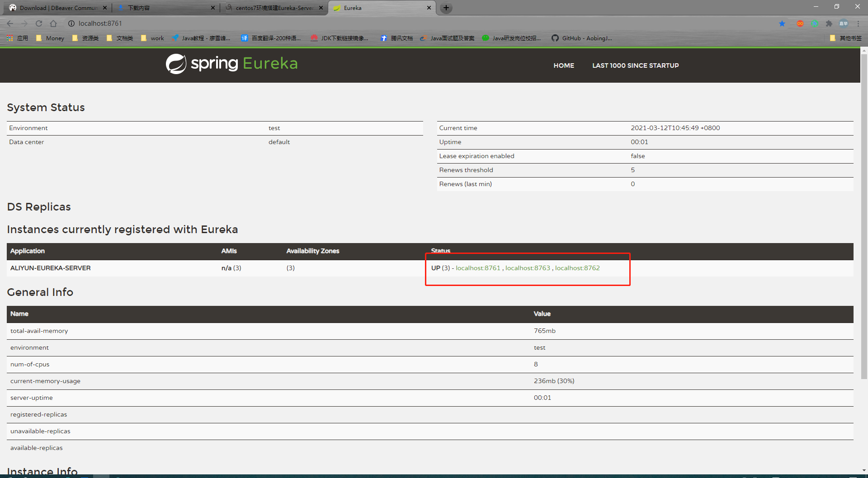Image resolution: width=868 pixels, height=478 pixels.
Task: Open the Chrome three-dot menu
Action: (858, 23)
